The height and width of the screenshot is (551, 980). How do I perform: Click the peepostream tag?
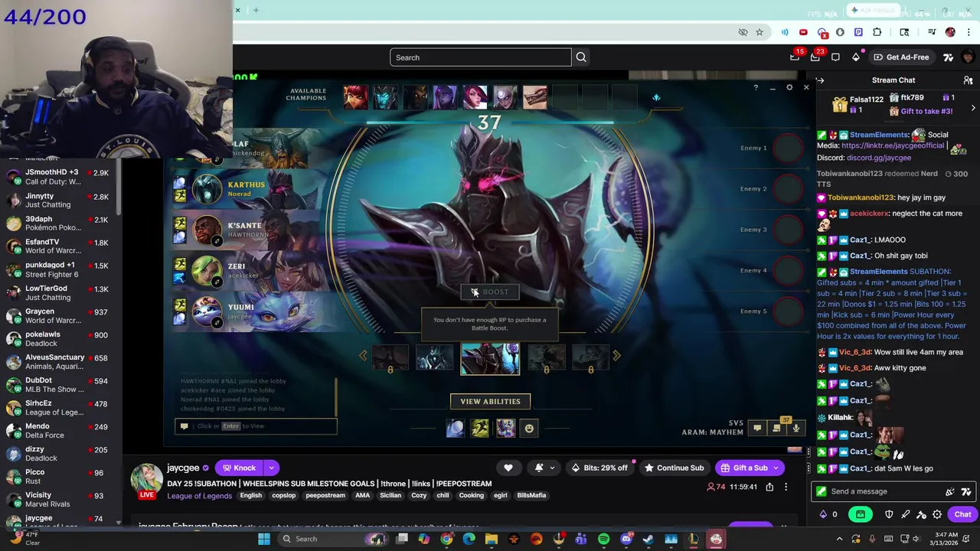coord(325,496)
